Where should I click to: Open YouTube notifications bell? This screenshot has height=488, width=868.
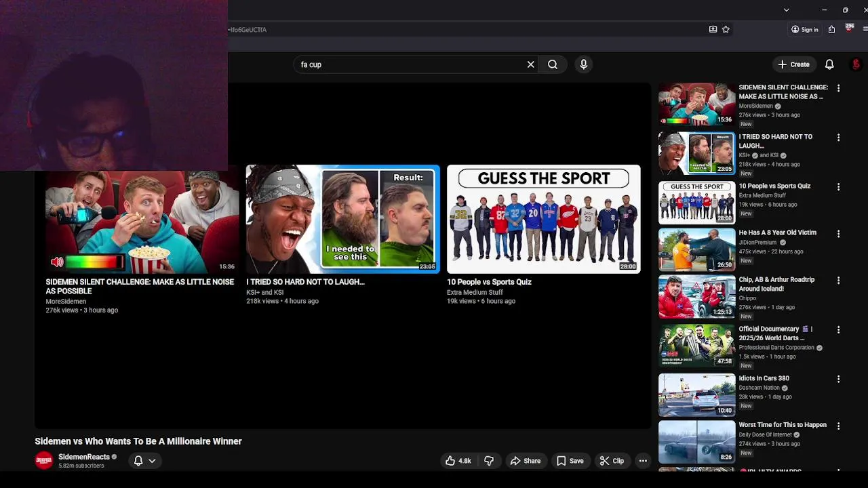829,64
